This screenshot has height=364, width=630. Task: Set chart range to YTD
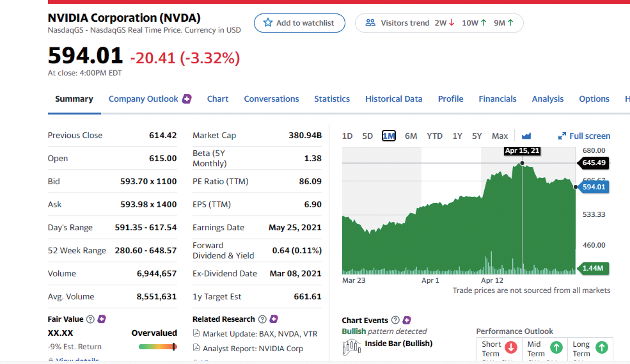pyautogui.click(x=434, y=136)
